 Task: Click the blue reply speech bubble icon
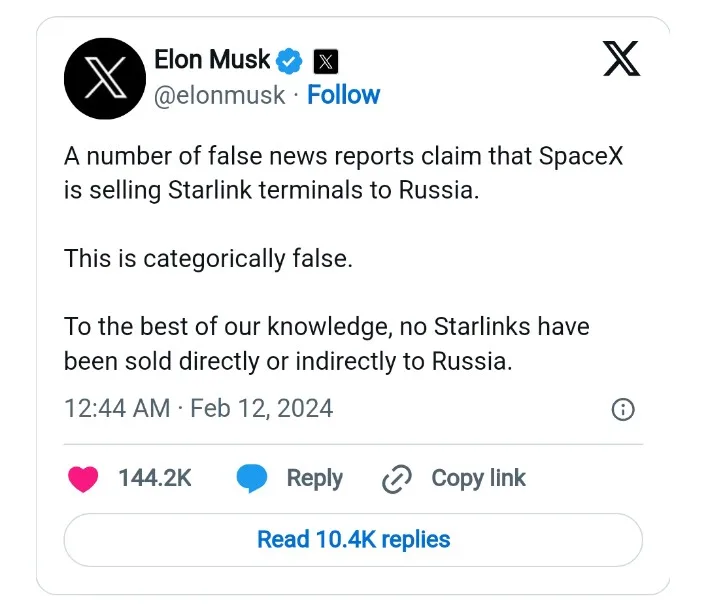coord(252,479)
